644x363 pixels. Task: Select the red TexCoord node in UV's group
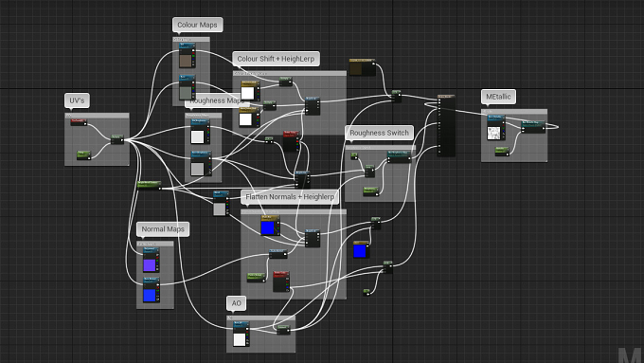click(x=79, y=122)
